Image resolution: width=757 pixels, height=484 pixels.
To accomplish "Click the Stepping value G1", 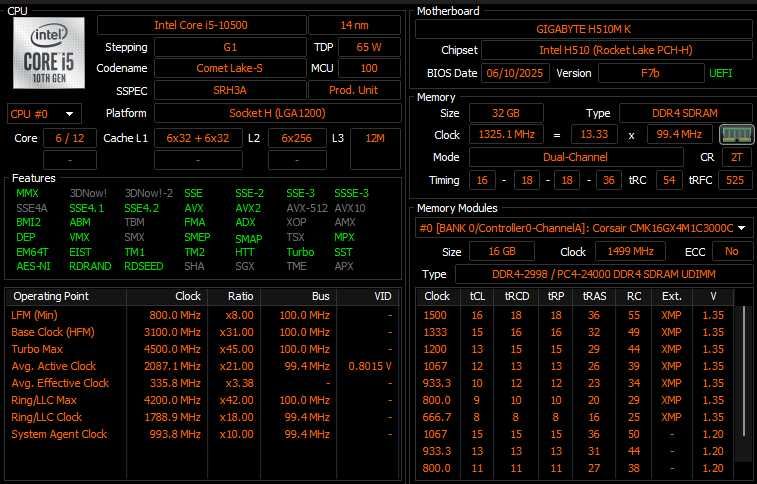I will (230, 47).
